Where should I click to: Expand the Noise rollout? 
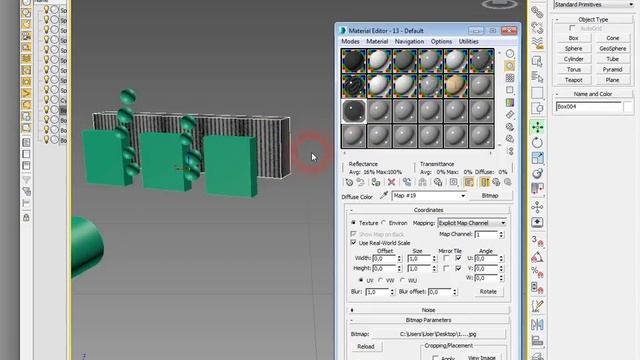click(428, 310)
